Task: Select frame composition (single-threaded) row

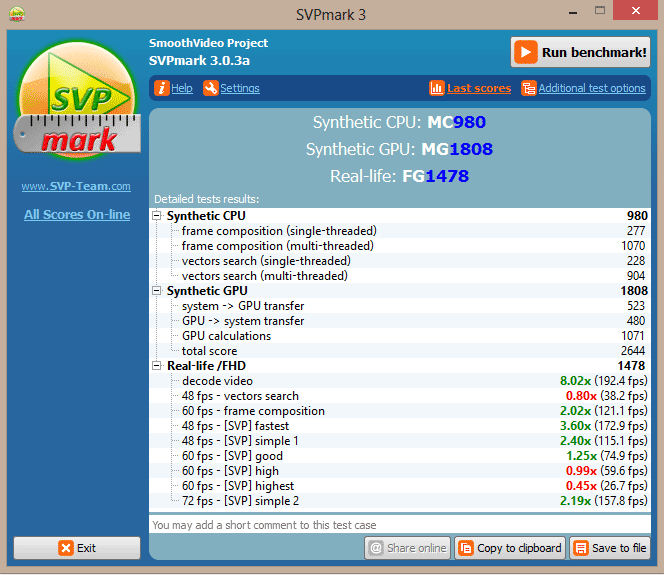Action: click(400, 231)
